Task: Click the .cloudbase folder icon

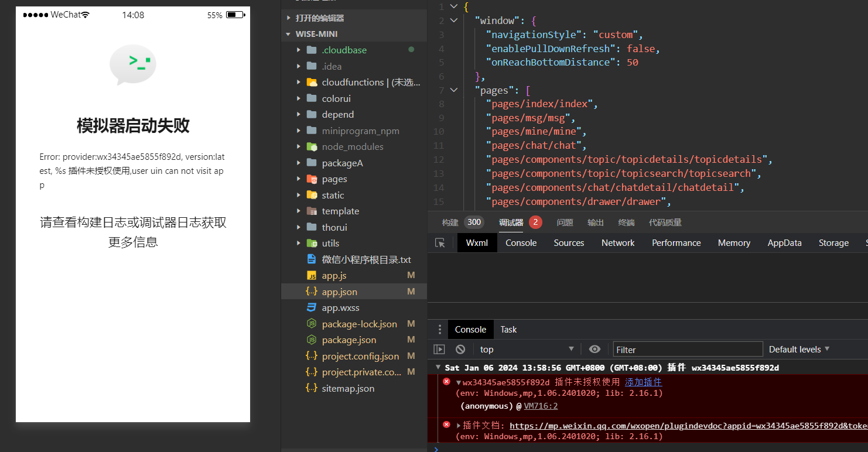Action: point(312,50)
